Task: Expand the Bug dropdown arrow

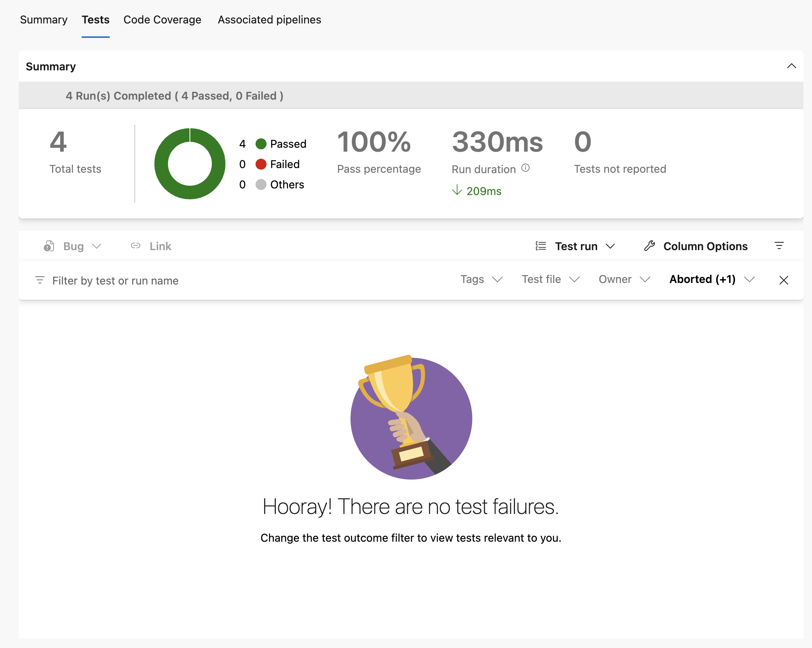Action: pyautogui.click(x=97, y=246)
